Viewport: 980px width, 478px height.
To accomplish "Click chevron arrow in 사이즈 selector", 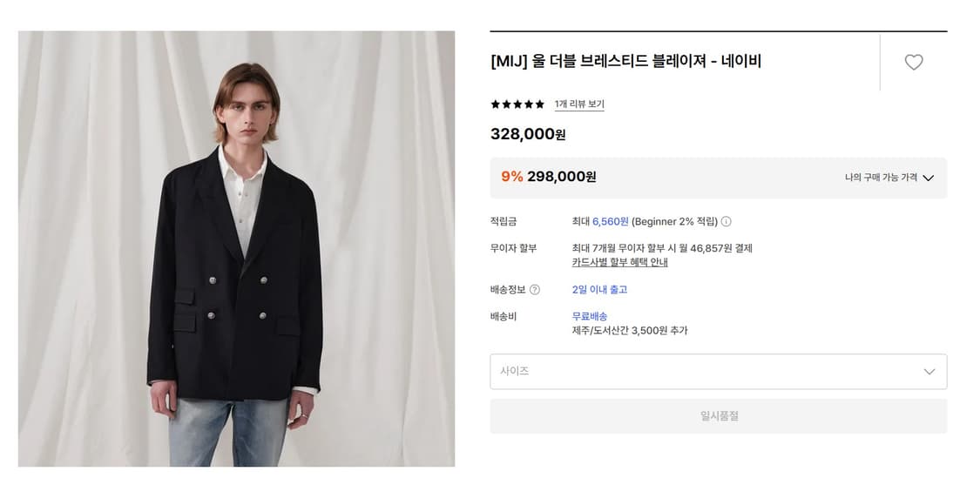I will (929, 371).
